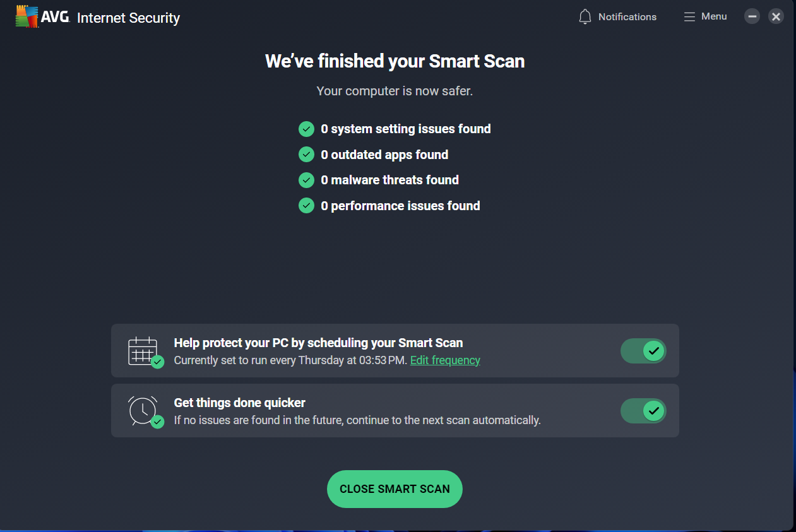Click the CLOSE SMART SCAN button

point(395,489)
